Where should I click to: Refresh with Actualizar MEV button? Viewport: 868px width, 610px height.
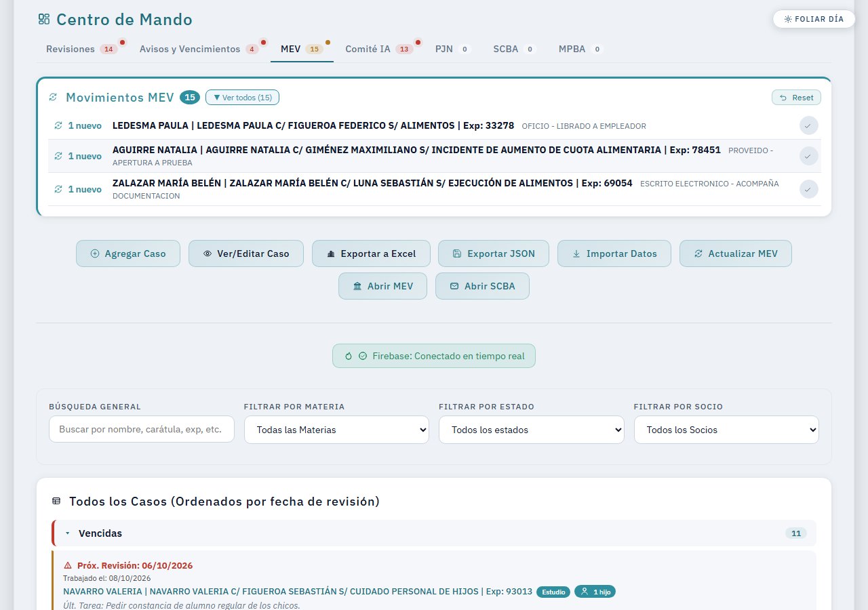[736, 253]
